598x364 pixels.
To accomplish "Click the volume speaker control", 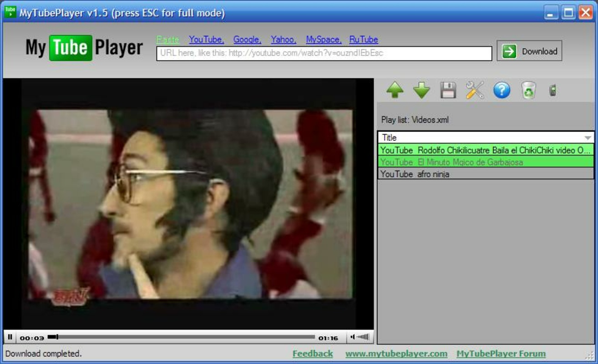I will [x=360, y=337].
